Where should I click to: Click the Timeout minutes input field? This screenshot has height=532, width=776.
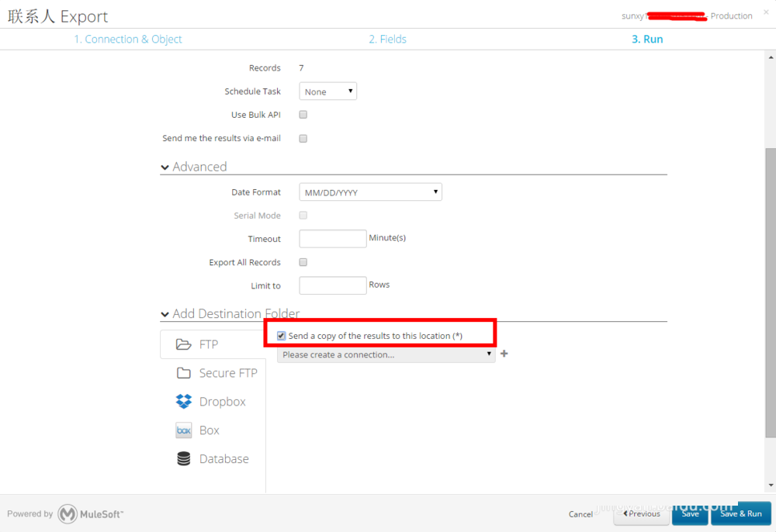pos(332,239)
